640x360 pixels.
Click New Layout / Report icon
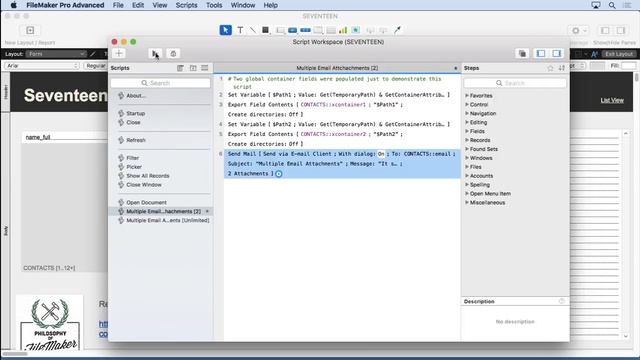click(30, 30)
